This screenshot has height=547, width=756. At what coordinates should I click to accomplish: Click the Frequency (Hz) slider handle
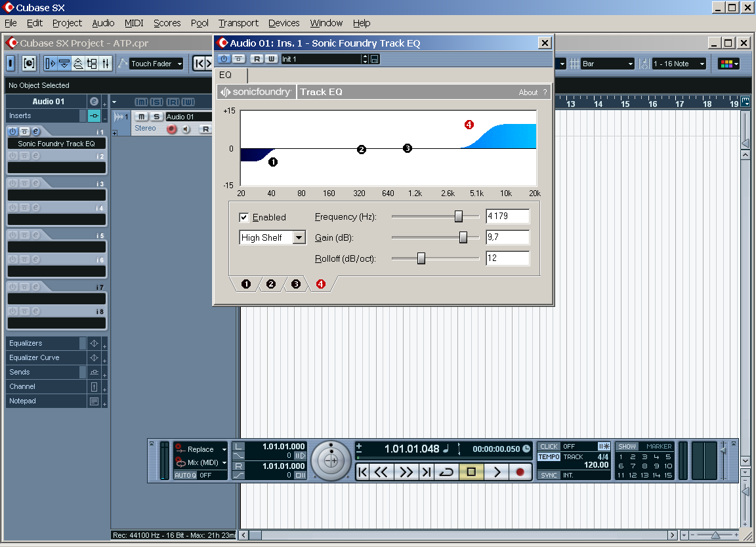tap(459, 216)
